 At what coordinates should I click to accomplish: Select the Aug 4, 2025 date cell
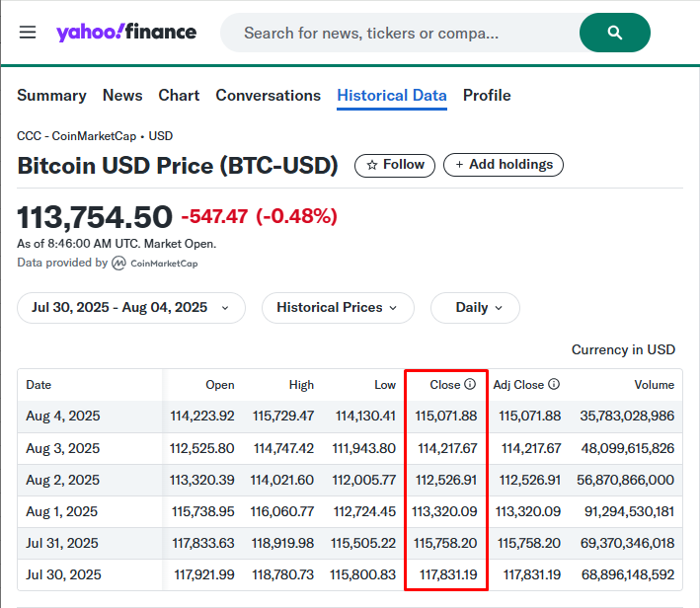click(63, 417)
